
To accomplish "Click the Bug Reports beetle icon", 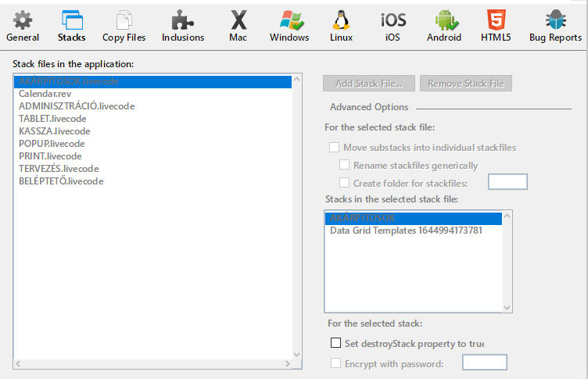I will [555, 21].
